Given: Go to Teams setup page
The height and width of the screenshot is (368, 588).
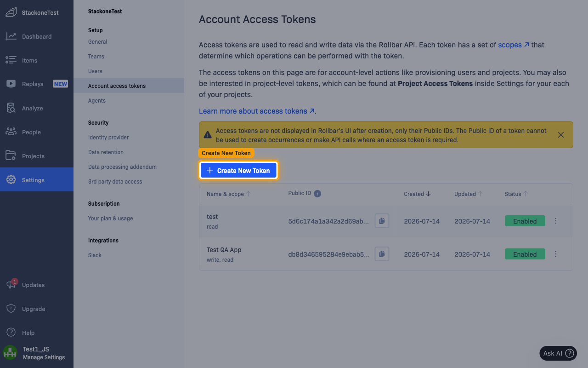Looking at the screenshot, I should pyautogui.click(x=96, y=57).
